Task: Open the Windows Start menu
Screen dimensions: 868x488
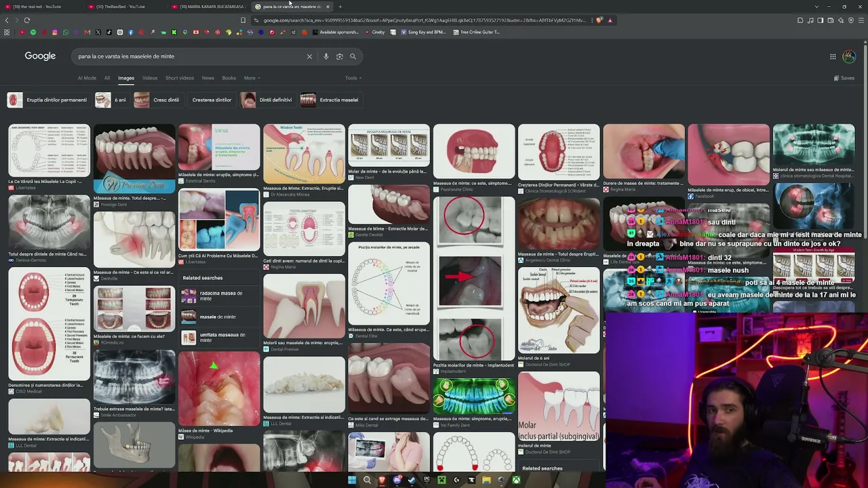Action: pos(352,481)
